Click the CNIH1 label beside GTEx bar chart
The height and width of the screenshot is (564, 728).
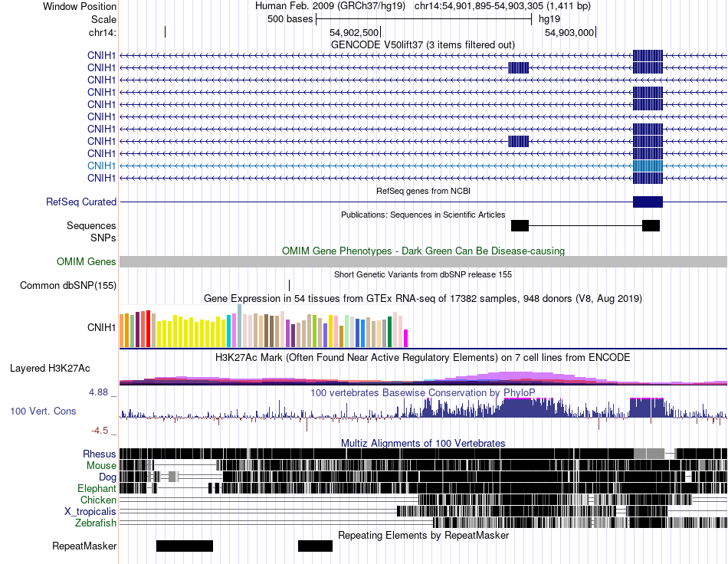[101, 328]
